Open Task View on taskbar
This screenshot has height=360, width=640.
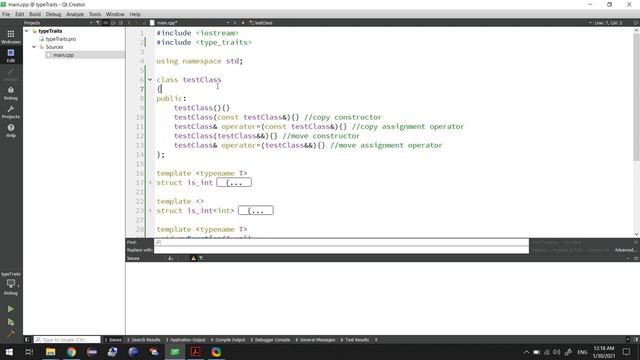tap(29, 352)
